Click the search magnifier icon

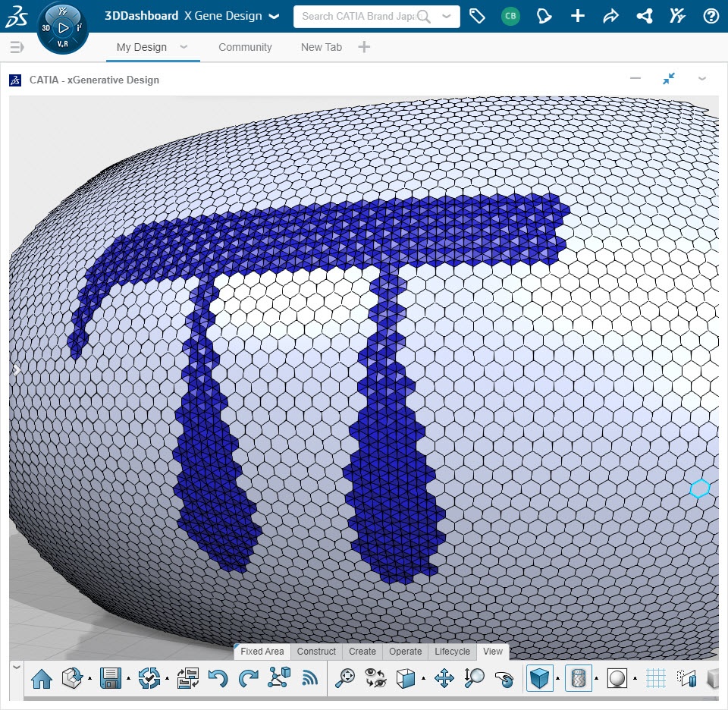tap(423, 17)
